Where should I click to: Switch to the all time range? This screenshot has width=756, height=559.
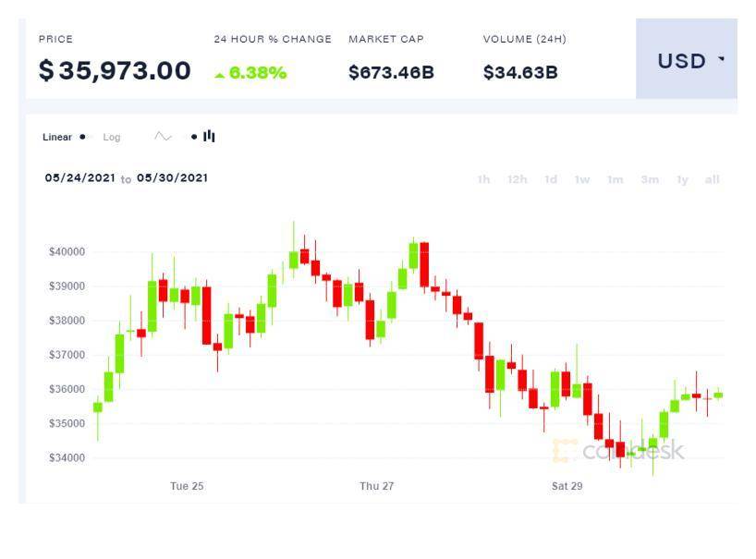point(711,181)
